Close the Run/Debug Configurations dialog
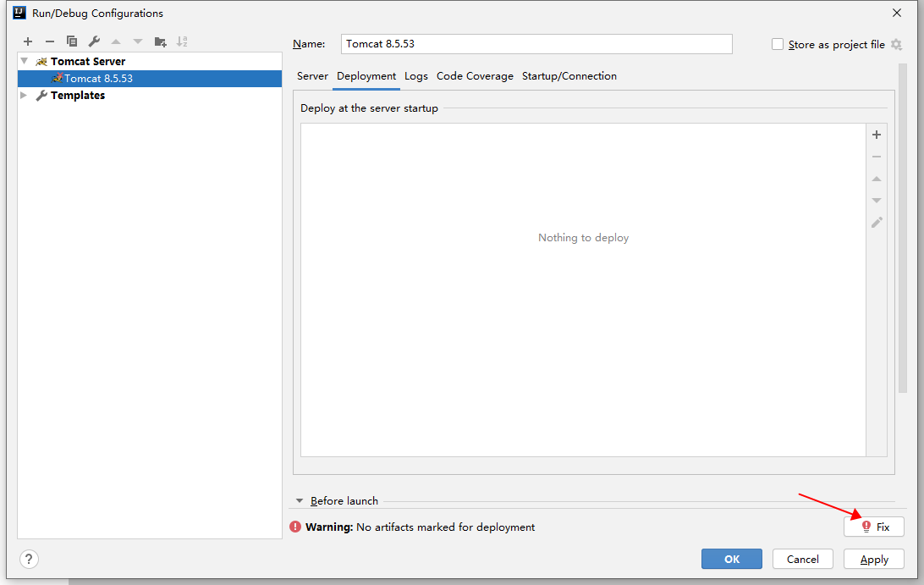 click(x=897, y=13)
